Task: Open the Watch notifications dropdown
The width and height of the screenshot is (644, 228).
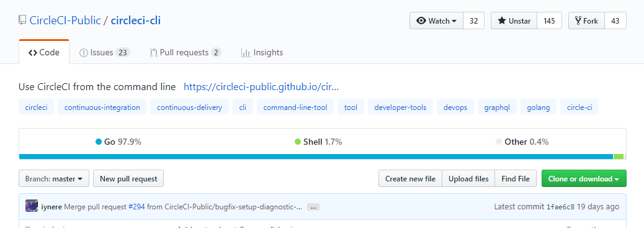Action: pos(436,21)
